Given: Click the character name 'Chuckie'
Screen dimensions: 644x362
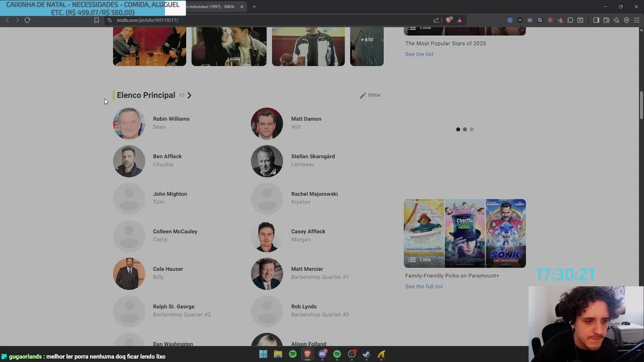Looking at the screenshot, I should pos(163,164).
